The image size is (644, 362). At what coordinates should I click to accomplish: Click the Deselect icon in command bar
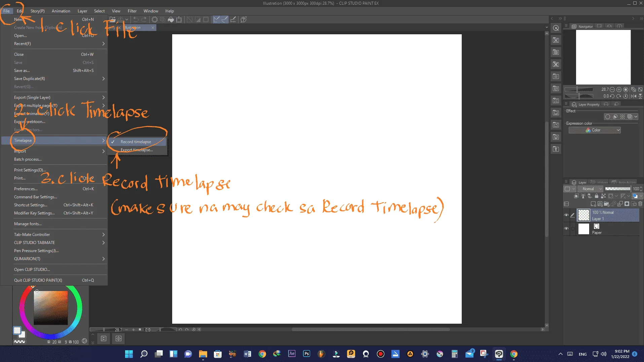tap(190, 19)
